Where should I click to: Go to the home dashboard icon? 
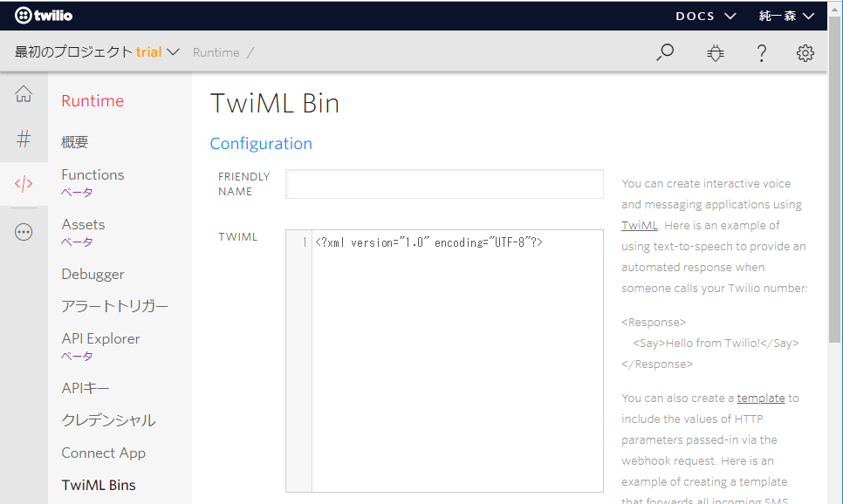click(x=24, y=94)
